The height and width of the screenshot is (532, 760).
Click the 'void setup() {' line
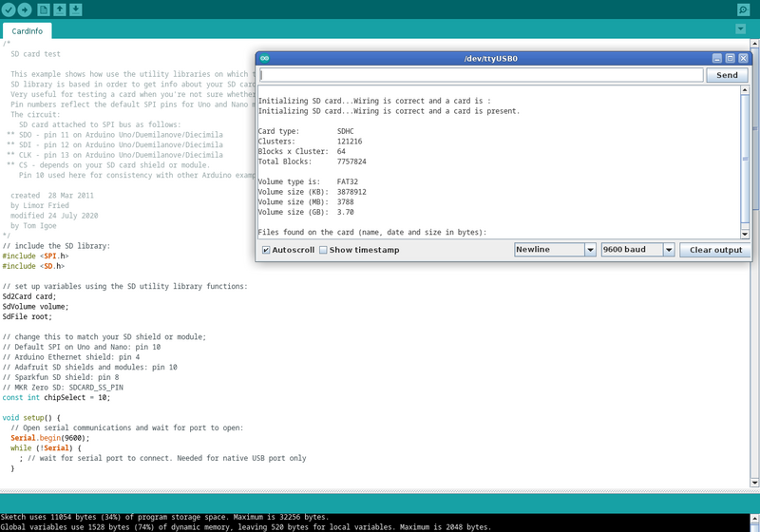[x=31, y=418]
